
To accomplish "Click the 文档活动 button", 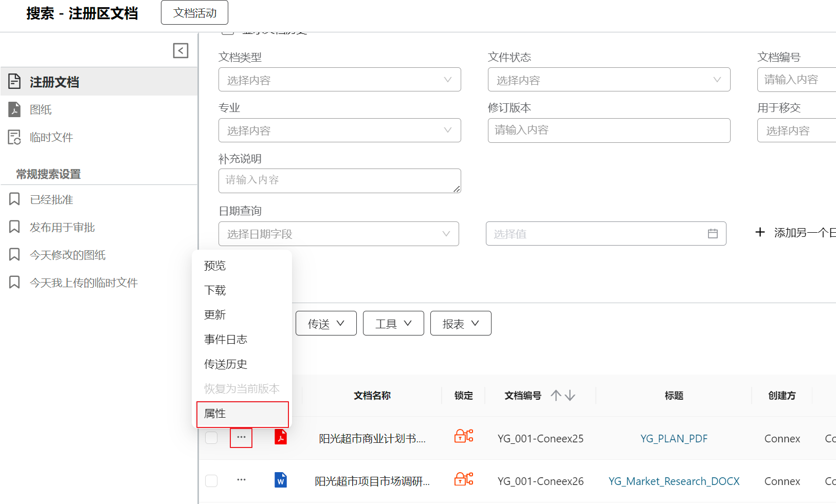I will coord(194,13).
